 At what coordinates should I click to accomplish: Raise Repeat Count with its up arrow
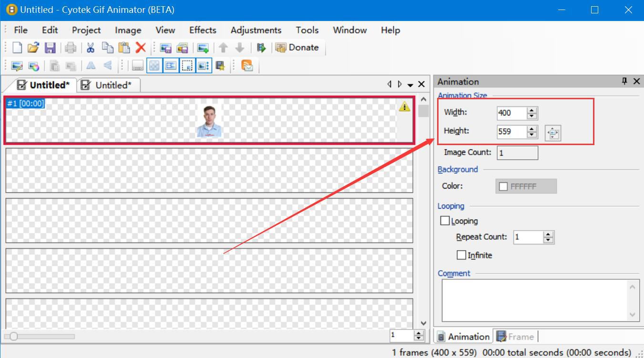[549, 234]
